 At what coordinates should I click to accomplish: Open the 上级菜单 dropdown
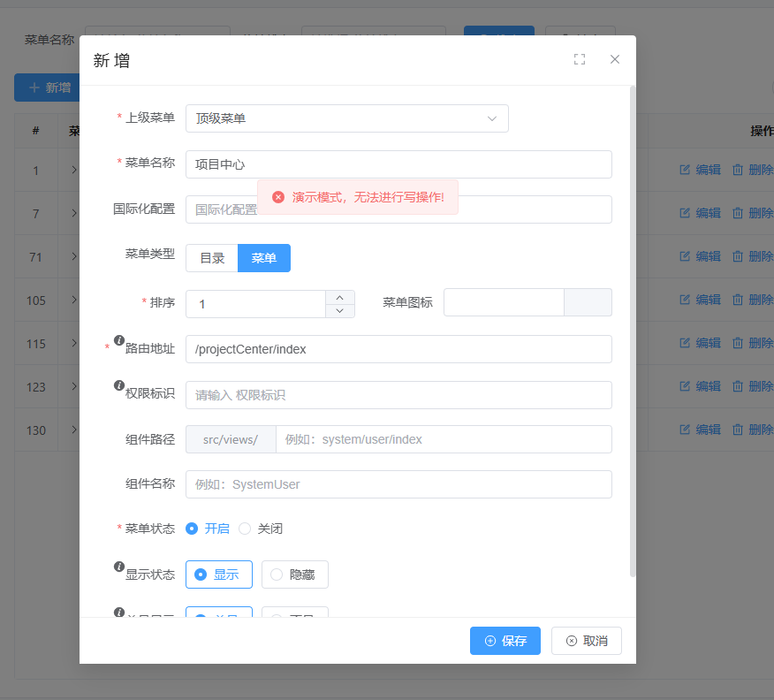346,118
